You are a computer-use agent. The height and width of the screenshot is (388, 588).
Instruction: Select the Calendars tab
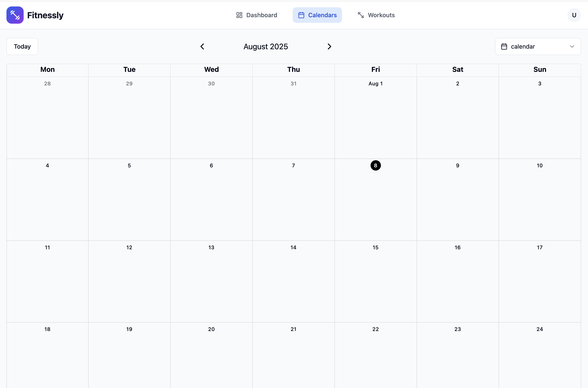[x=317, y=15]
